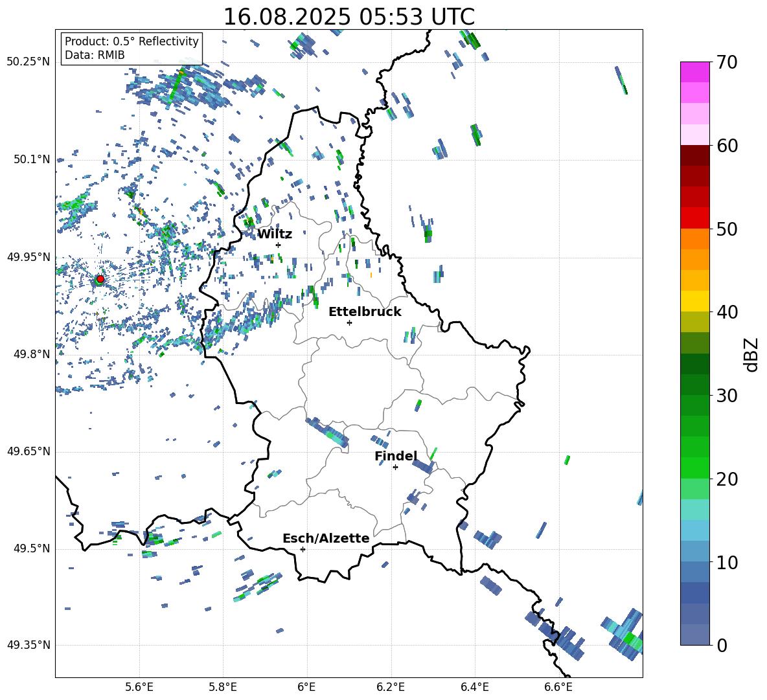The width and height of the screenshot is (767, 700).
Task: Click the 50.25°N latitude label
Action: point(29,62)
